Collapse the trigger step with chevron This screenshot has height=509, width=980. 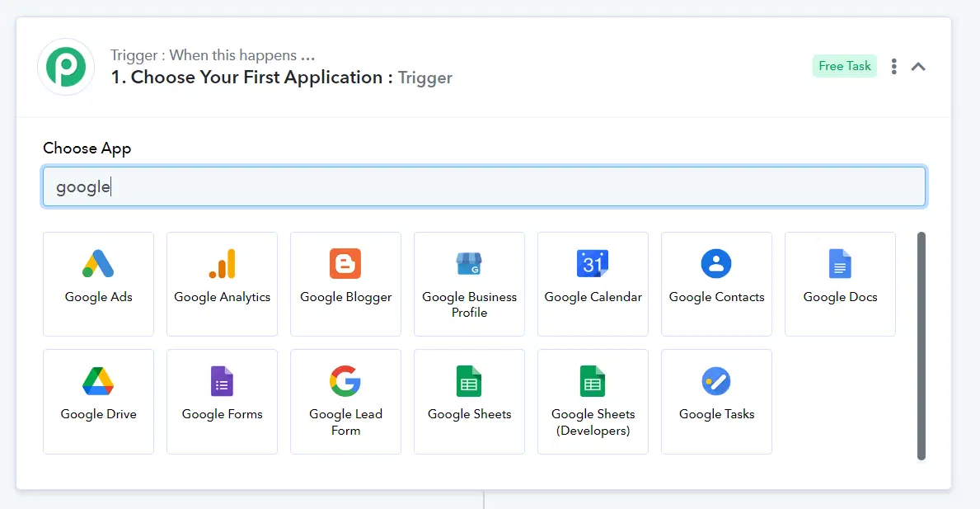pos(918,66)
